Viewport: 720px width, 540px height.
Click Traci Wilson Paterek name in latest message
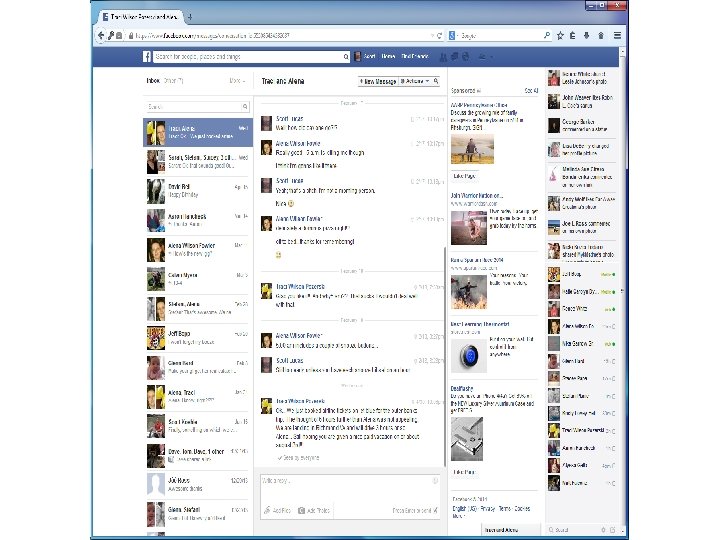[300, 401]
